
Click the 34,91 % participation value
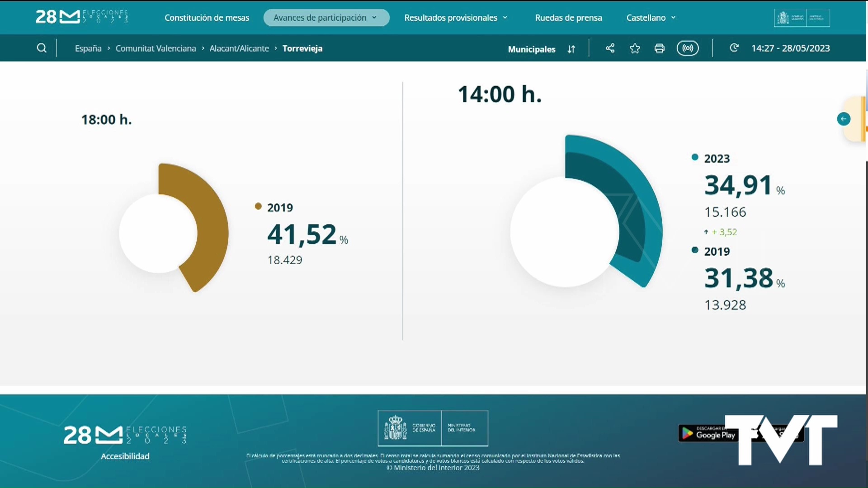coord(745,185)
